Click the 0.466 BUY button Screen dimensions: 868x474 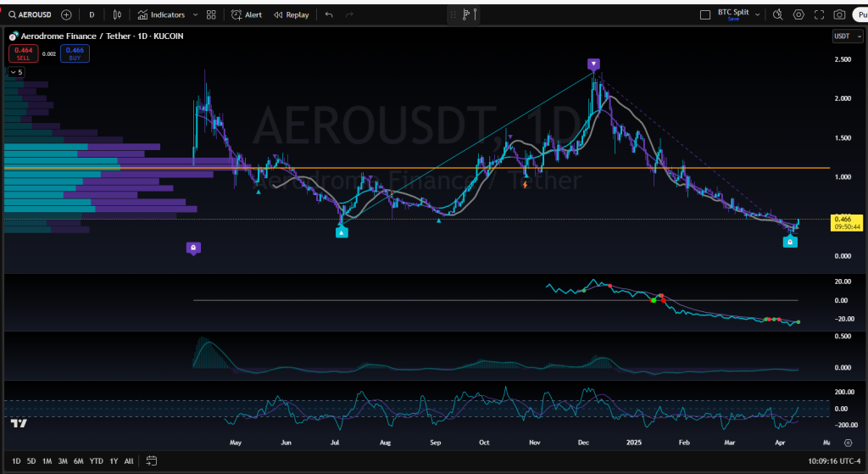pos(75,53)
